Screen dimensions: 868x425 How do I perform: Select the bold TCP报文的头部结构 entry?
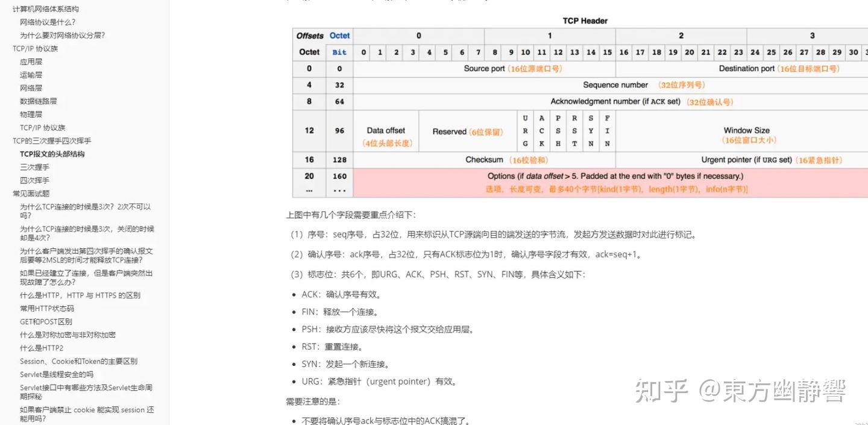tap(52, 154)
